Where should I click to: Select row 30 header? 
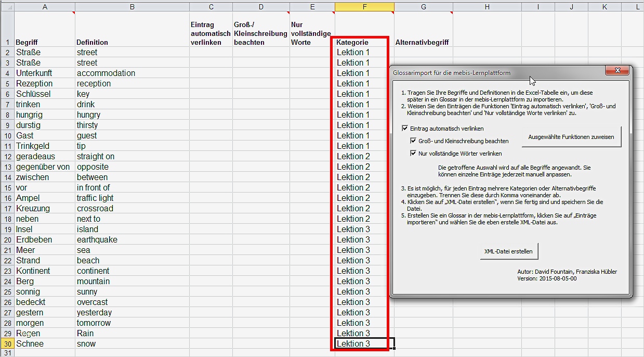(x=7, y=343)
